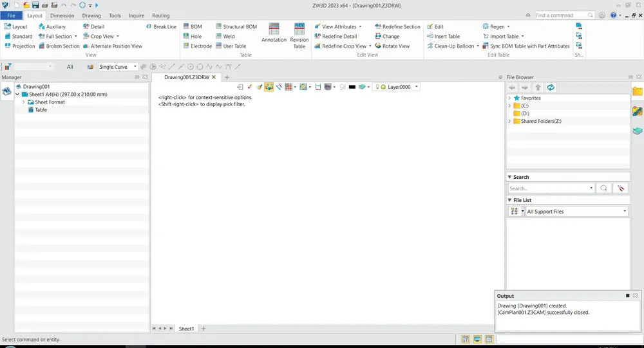644x348 pixels.
Task: Collapse the File List section
Action: tap(509, 200)
